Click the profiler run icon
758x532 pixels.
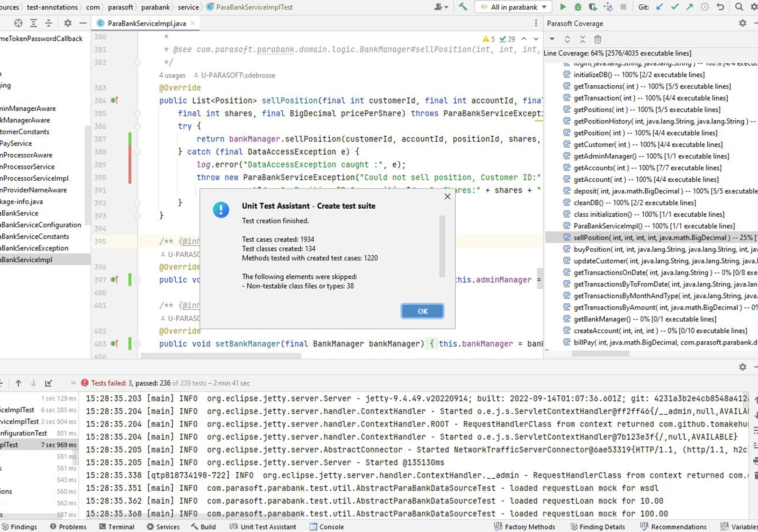[x=608, y=7]
